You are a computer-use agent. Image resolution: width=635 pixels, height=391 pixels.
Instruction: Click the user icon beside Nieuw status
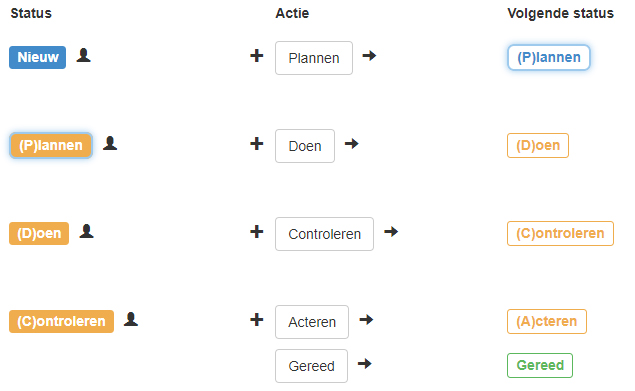[x=83, y=55]
